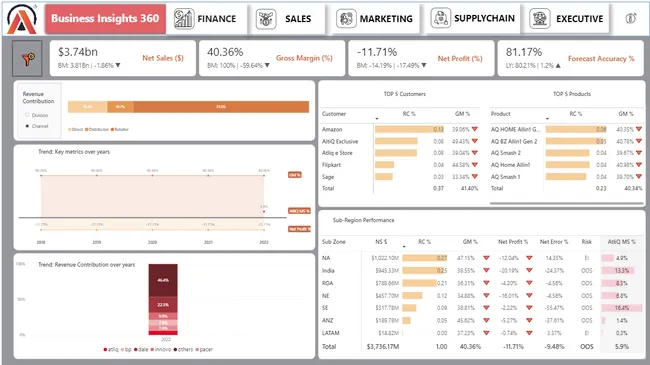The image size is (650, 365).
Task: Open the info icon at top right
Action: [631, 18]
